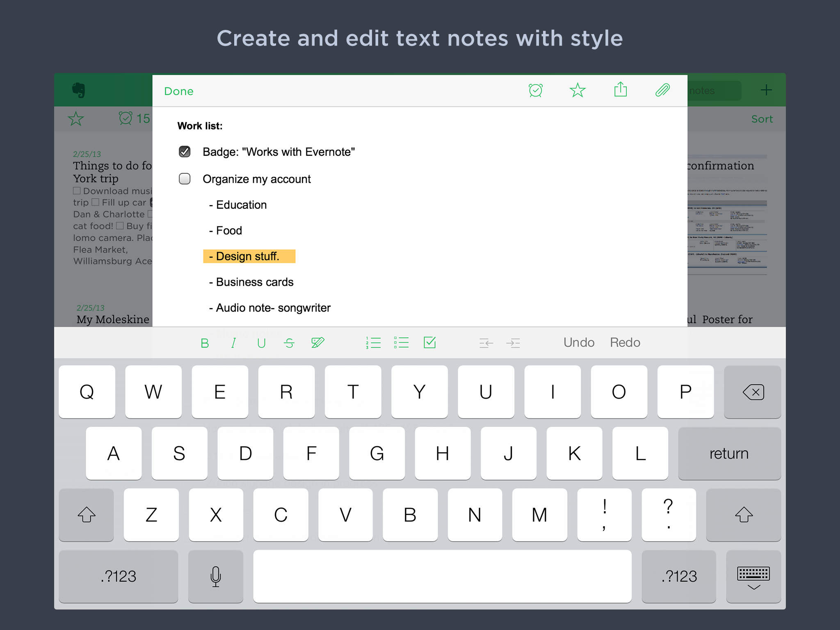Image resolution: width=840 pixels, height=630 pixels.
Task: Insert a checkbox item from toolbar
Action: 429,342
